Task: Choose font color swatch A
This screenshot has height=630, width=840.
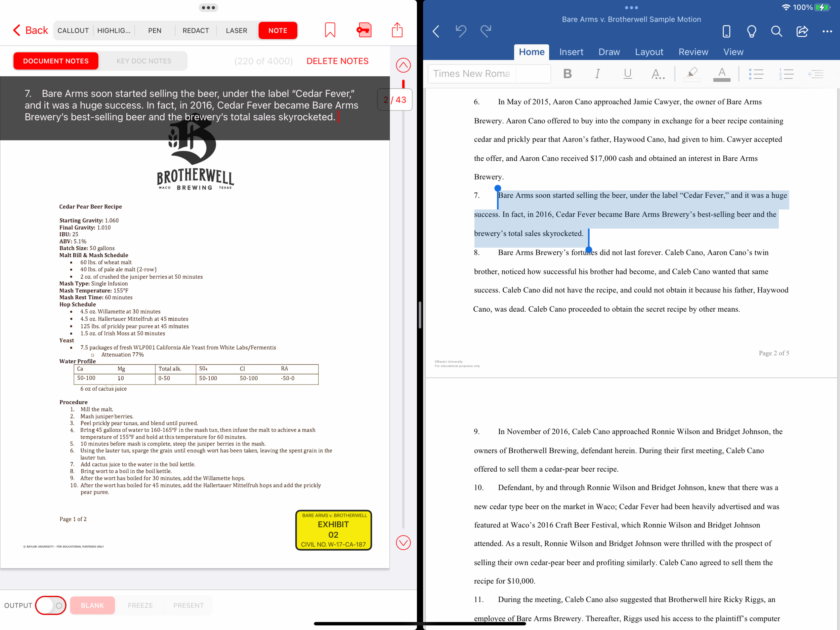Action: (x=721, y=74)
